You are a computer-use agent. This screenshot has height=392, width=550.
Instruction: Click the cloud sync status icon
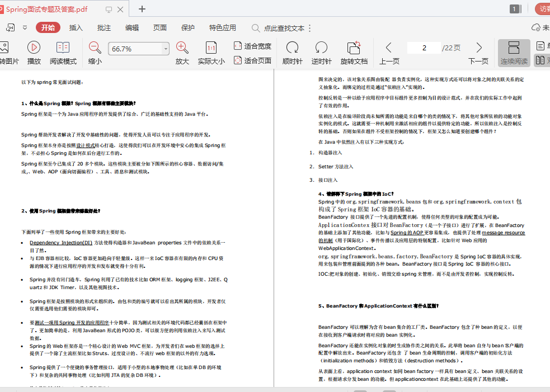[536, 28]
